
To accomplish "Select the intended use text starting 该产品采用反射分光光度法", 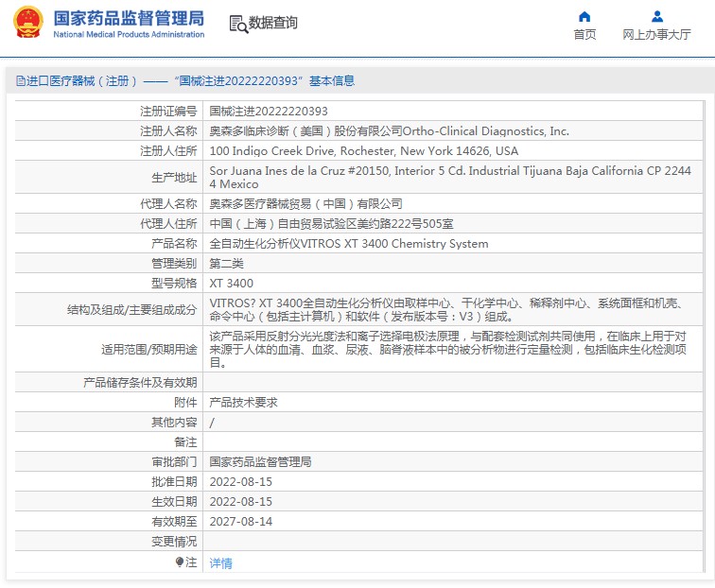I will [x=447, y=349].
